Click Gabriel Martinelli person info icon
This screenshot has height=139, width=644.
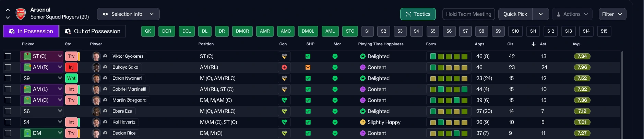pos(105,89)
